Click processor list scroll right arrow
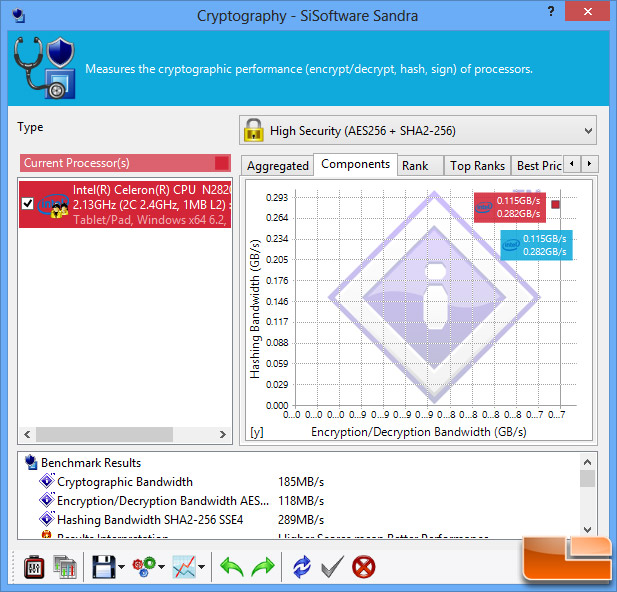This screenshot has height=592, width=617. [223, 434]
